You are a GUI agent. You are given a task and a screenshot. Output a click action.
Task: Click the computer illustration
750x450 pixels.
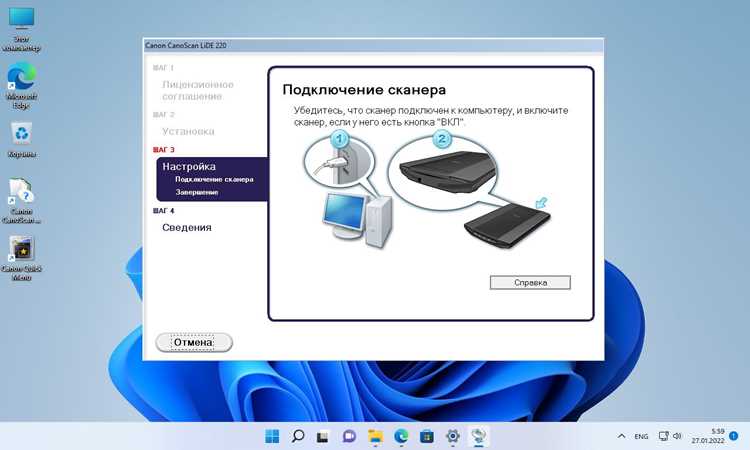pos(357,220)
